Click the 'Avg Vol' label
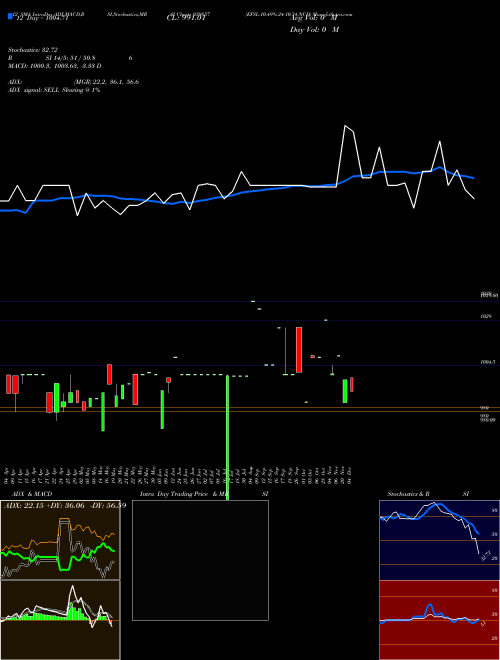500x660 pixels. click(313, 18)
